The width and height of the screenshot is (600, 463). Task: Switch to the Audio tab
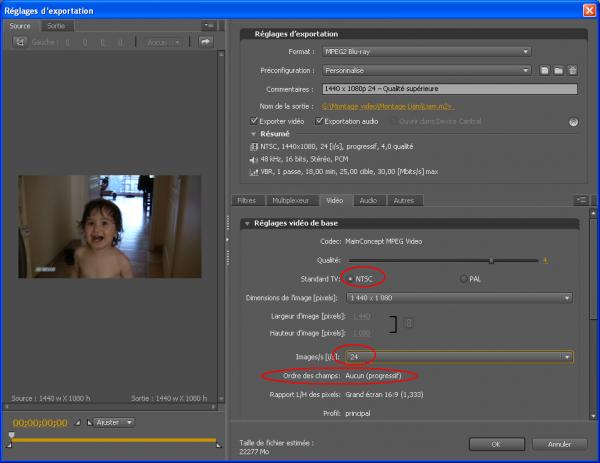[368, 200]
